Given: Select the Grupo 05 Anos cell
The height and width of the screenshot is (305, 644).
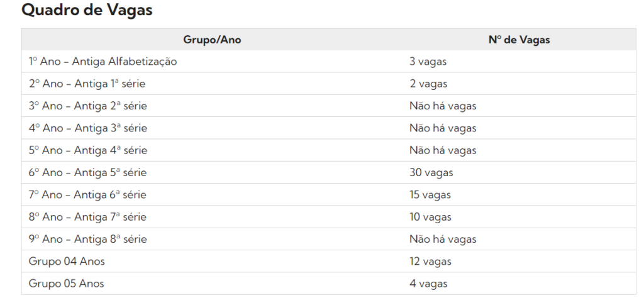Looking at the screenshot, I should [x=212, y=283].
